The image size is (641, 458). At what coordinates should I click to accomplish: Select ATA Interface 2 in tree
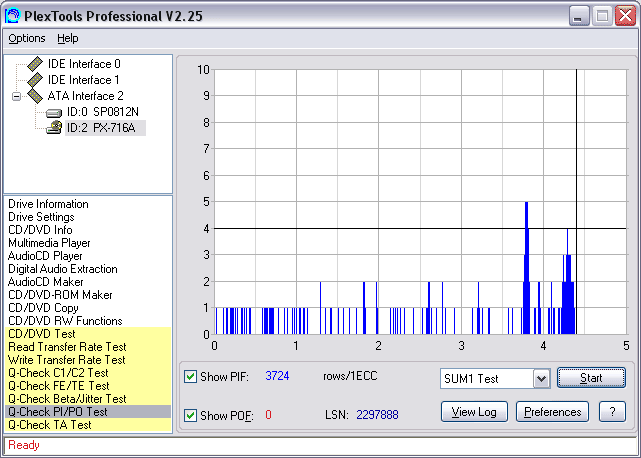[x=85, y=96]
